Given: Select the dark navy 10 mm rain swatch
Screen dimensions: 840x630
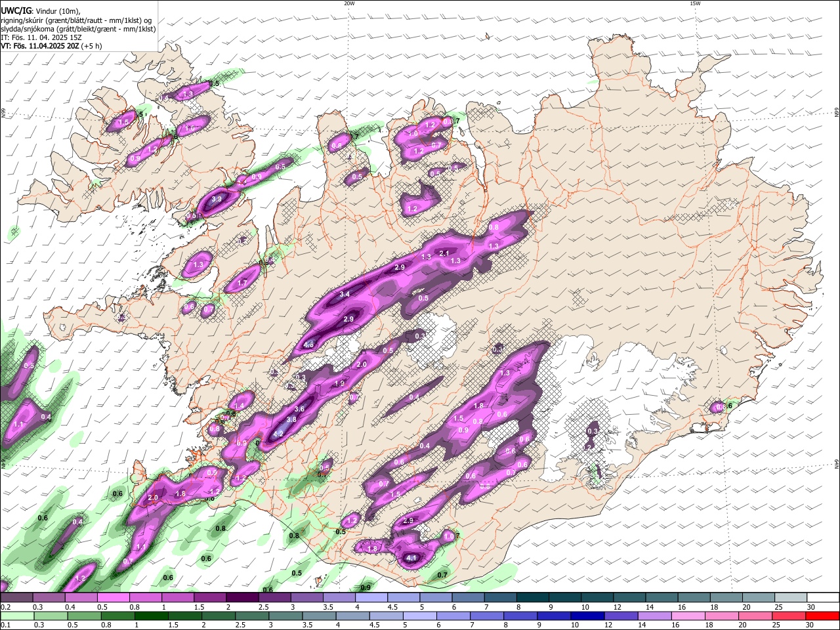Looking at the screenshot, I should pyautogui.click(x=587, y=616).
